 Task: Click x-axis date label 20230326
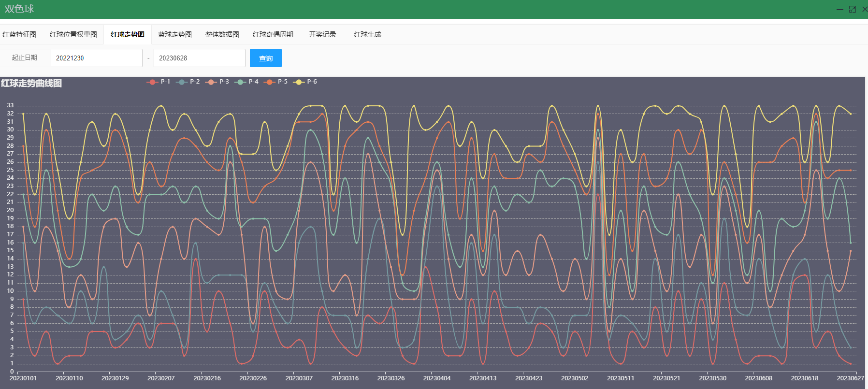tap(391, 378)
